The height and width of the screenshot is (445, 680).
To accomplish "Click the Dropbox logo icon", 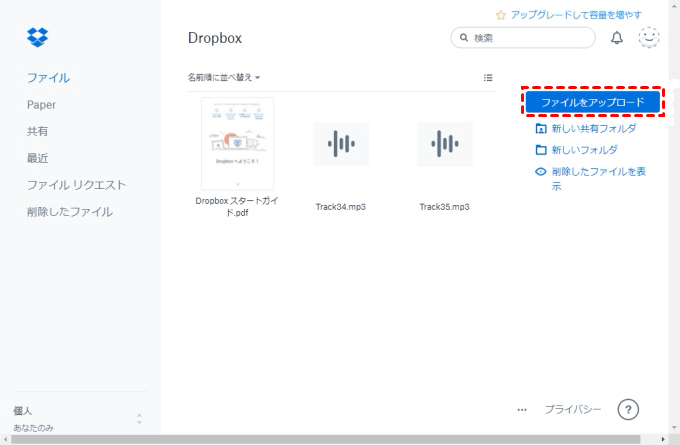I will [37, 38].
